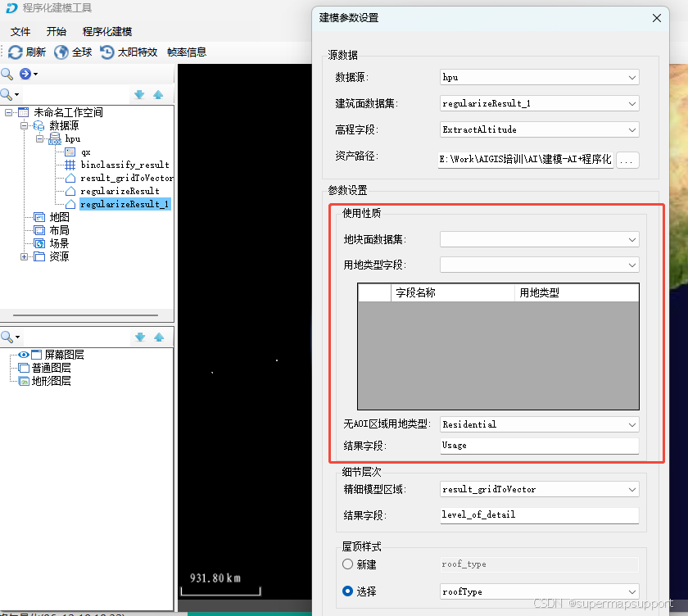
Task: Click the ... browse button beside 资产路径
Action: (x=627, y=161)
